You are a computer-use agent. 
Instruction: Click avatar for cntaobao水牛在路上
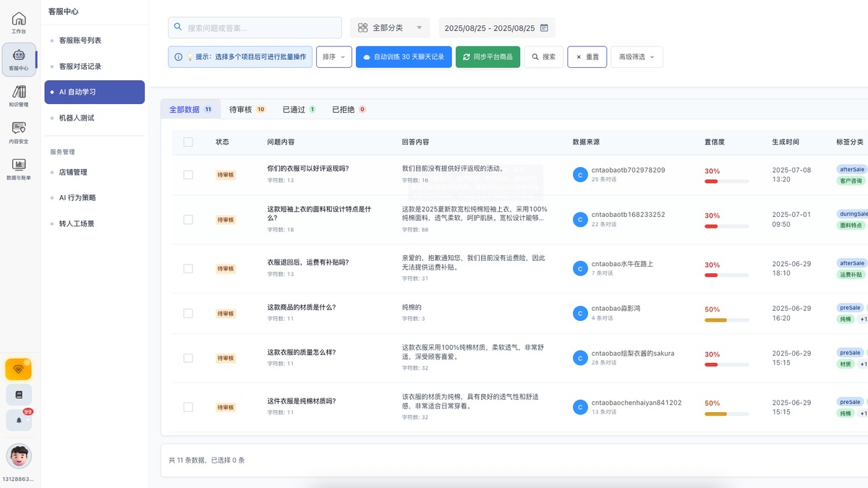(x=580, y=268)
